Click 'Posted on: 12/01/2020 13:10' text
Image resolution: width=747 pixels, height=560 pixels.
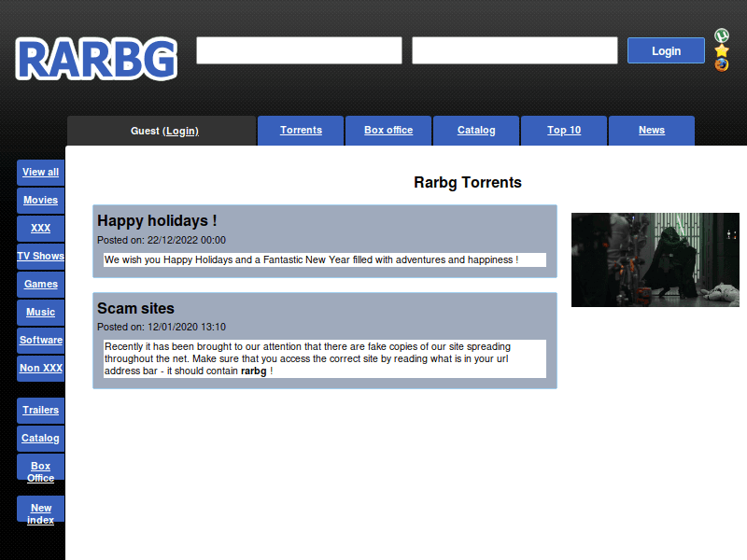(x=162, y=328)
